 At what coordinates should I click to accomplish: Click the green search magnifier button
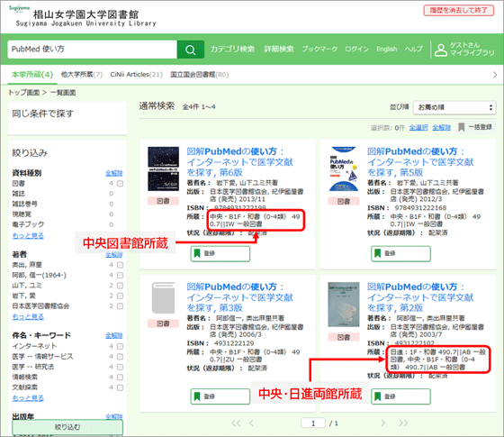pyautogui.click(x=191, y=50)
